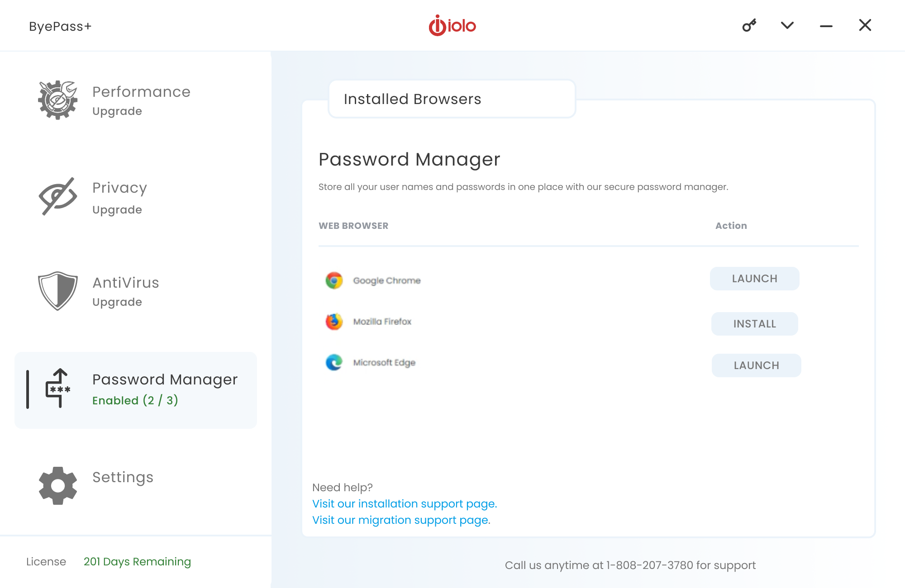Click the 201 Days Remaining license text
This screenshot has height=588, width=905.
pos(137,562)
